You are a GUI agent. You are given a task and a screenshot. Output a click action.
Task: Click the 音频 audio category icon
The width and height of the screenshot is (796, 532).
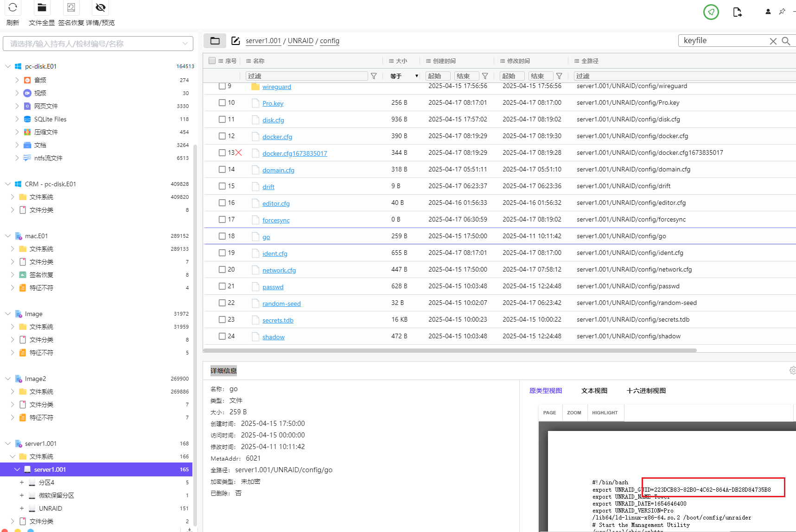coord(27,80)
